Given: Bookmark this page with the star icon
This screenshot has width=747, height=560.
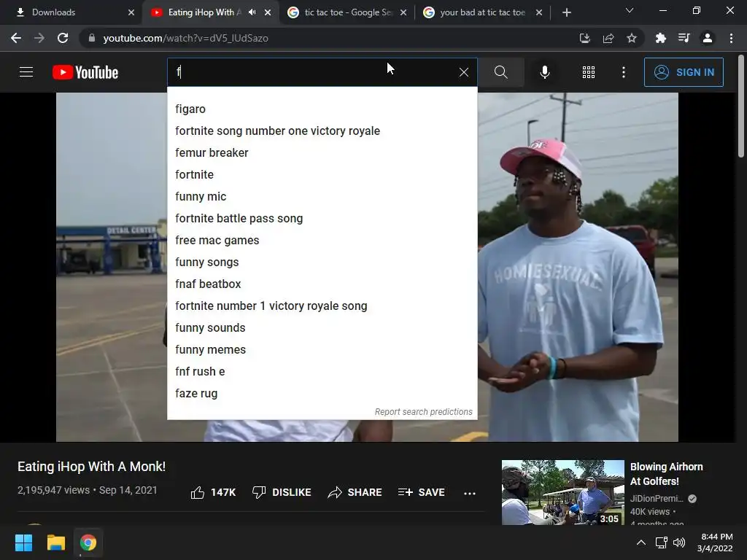Looking at the screenshot, I should click(x=632, y=38).
